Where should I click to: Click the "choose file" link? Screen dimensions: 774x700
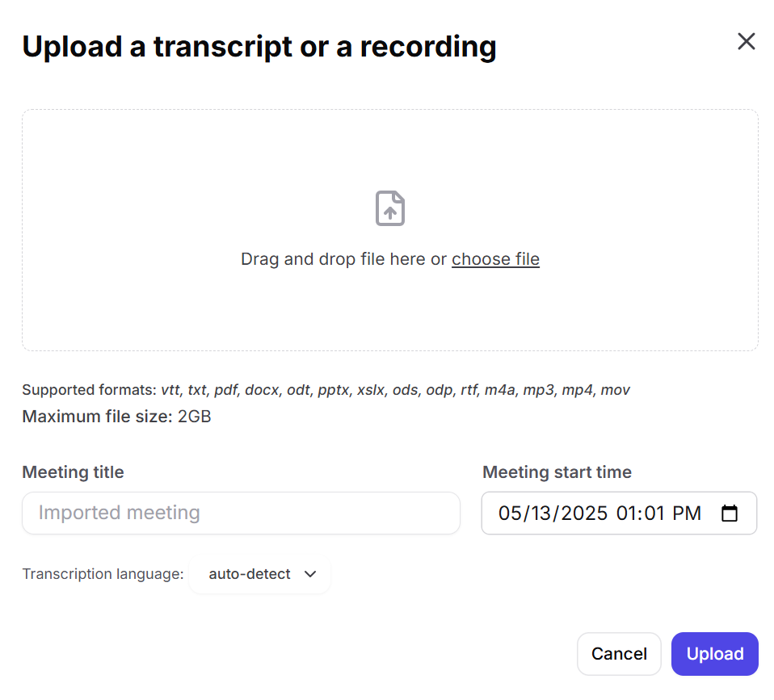(x=495, y=259)
